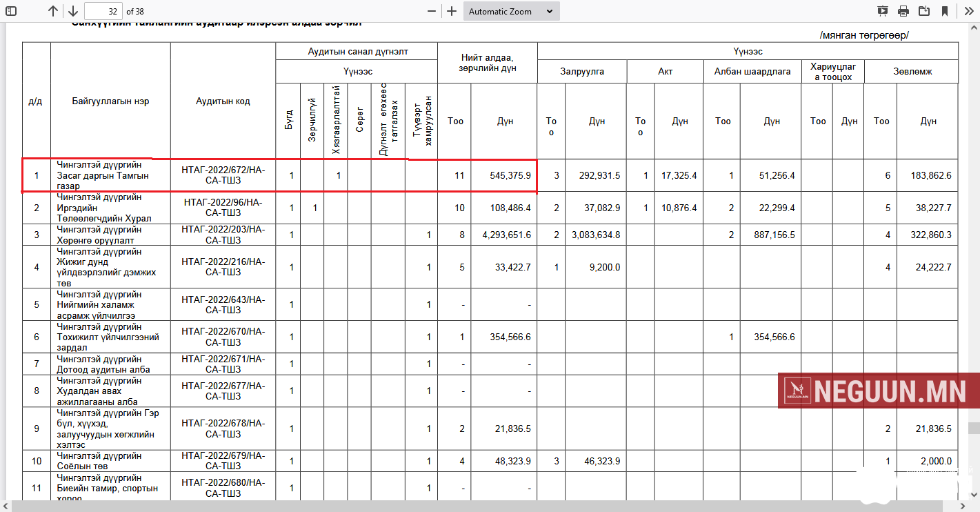Click the horizontal scrollbar at the bottom
Screen dimensions: 980x512
483,506
